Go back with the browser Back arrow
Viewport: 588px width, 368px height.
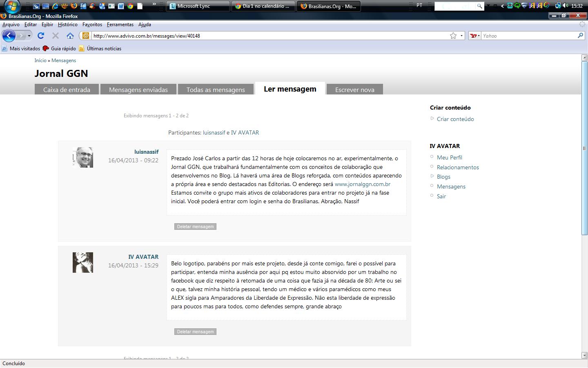(9, 36)
